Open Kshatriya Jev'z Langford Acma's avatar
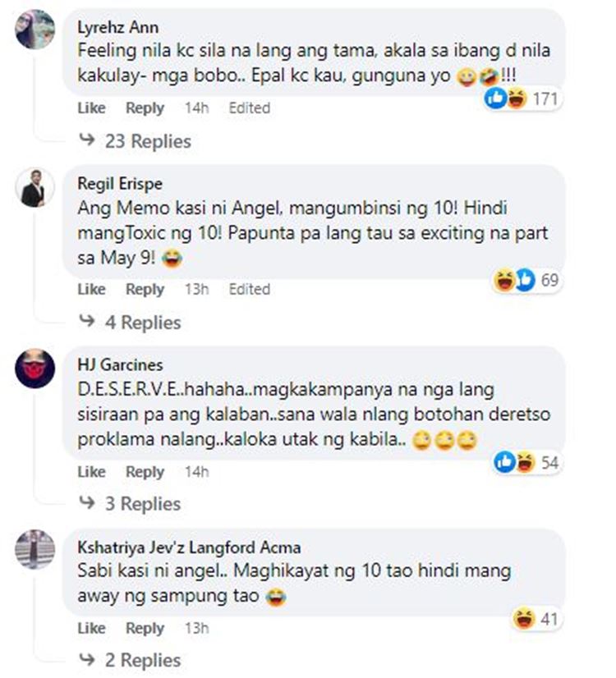This screenshot has width=616, height=678. pyautogui.click(x=35, y=549)
